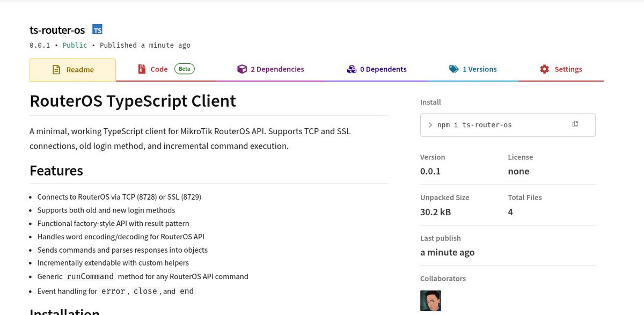Click Published a minute ago text

point(145,45)
